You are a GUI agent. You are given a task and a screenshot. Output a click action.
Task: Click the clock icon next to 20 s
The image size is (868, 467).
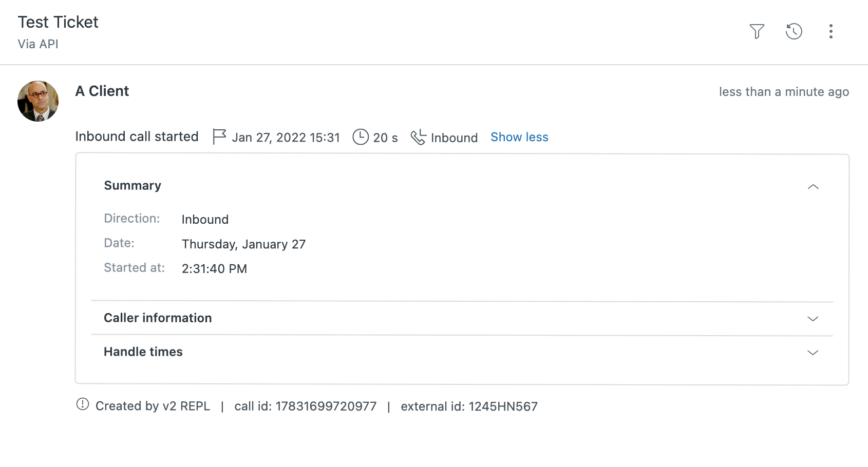[361, 137]
